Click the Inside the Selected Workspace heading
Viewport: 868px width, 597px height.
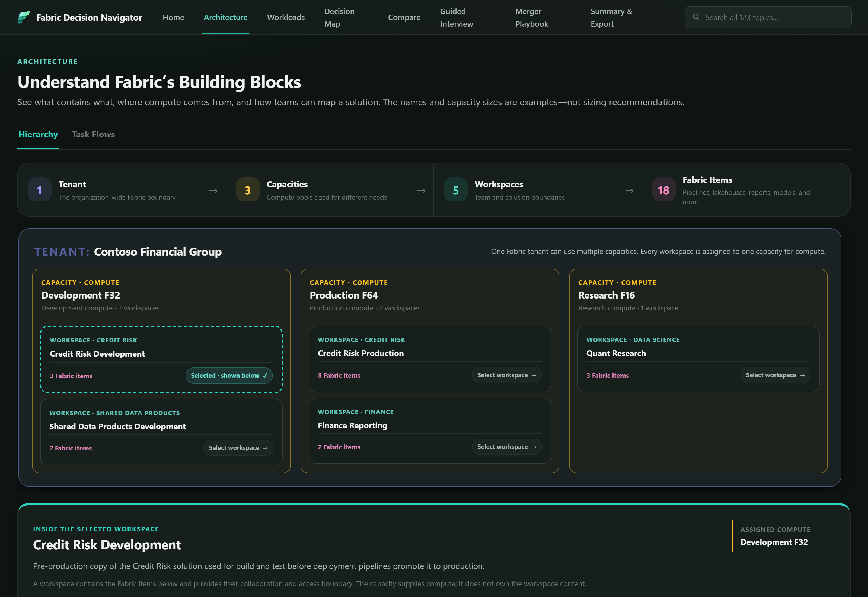(x=96, y=529)
